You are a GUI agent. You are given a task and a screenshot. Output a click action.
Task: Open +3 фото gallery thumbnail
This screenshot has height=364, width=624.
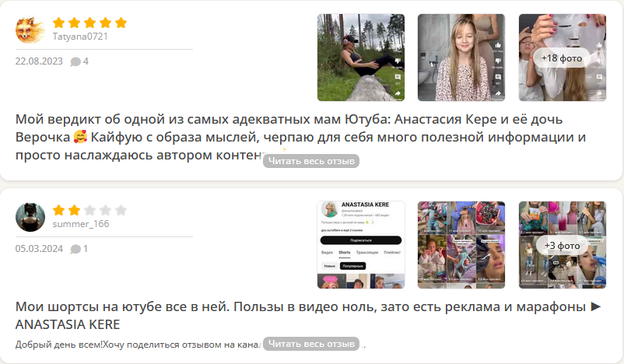click(x=563, y=245)
